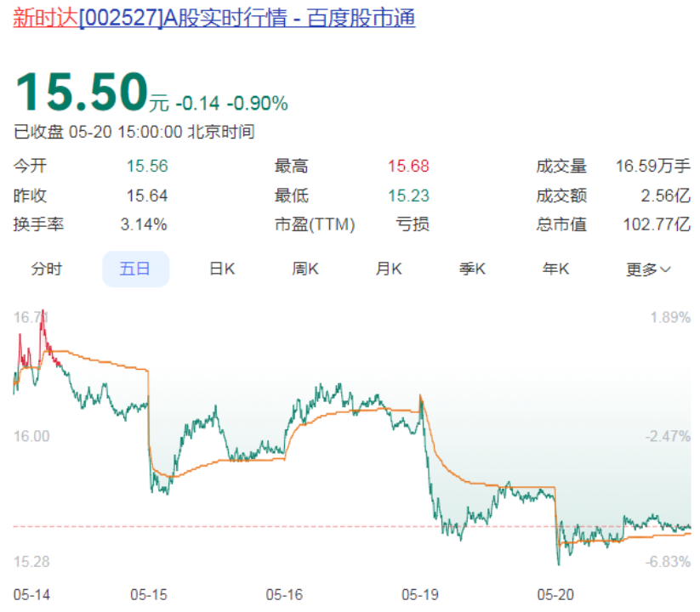Open the 周K chart tab

(305, 269)
